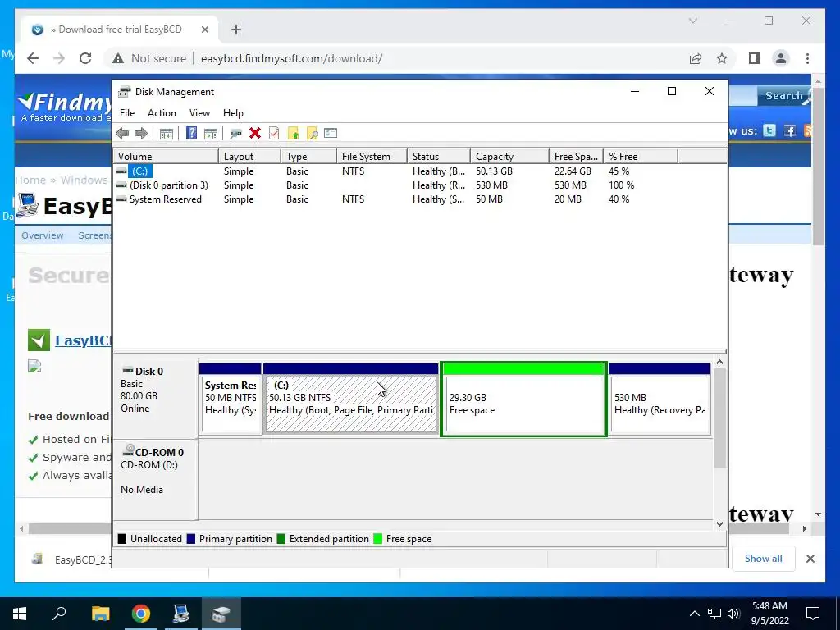The width and height of the screenshot is (840, 630).
Task: Click the 22.64 GB free space cell
Action: (573, 171)
